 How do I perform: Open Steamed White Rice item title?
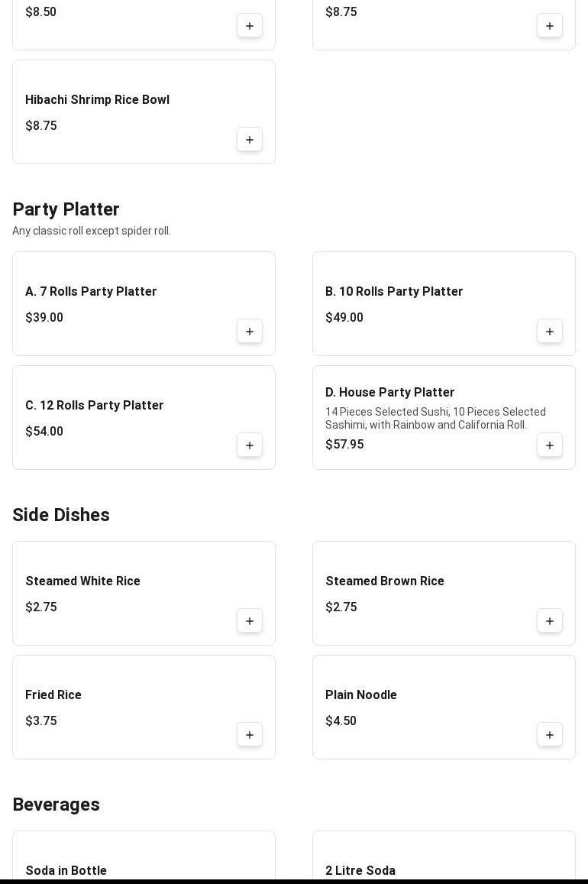pos(82,581)
